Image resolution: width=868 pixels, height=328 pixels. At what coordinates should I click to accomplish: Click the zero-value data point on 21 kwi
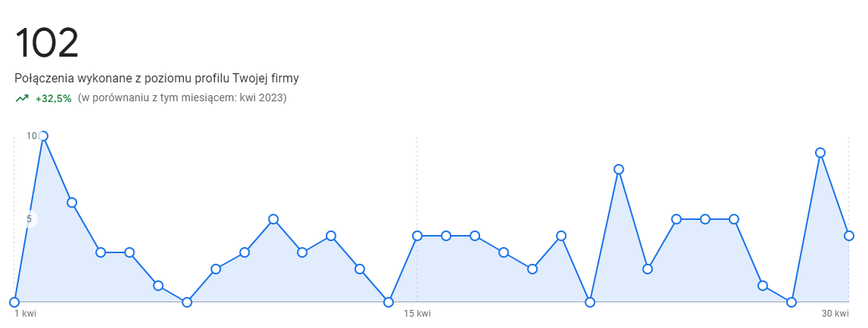tap(590, 302)
